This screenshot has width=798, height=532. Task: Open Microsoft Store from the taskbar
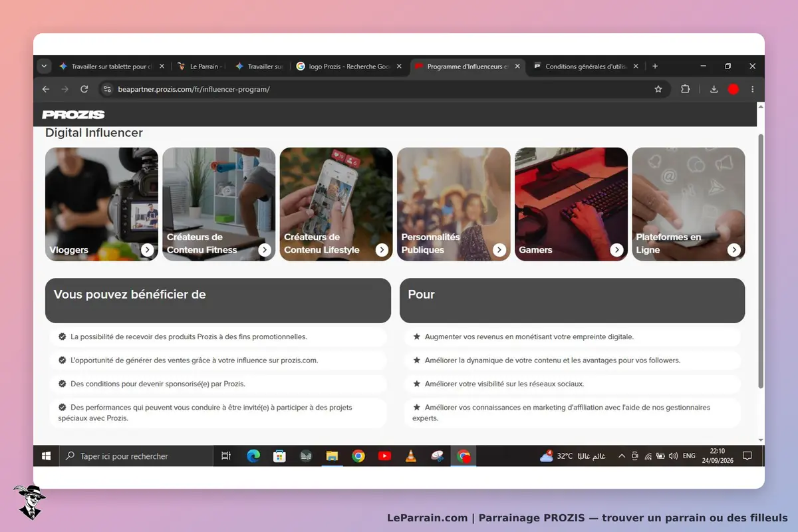point(280,456)
